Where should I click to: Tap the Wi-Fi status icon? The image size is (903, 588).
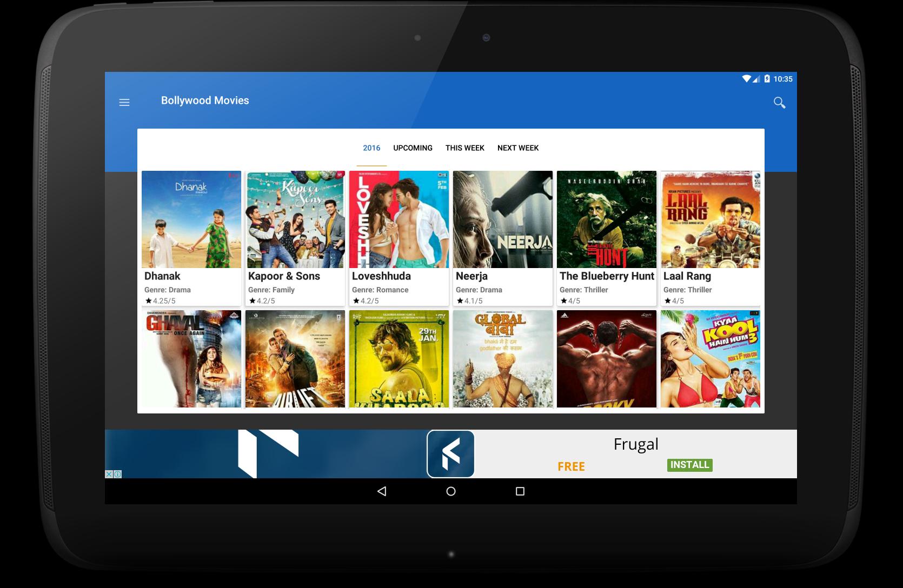click(747, 79)
